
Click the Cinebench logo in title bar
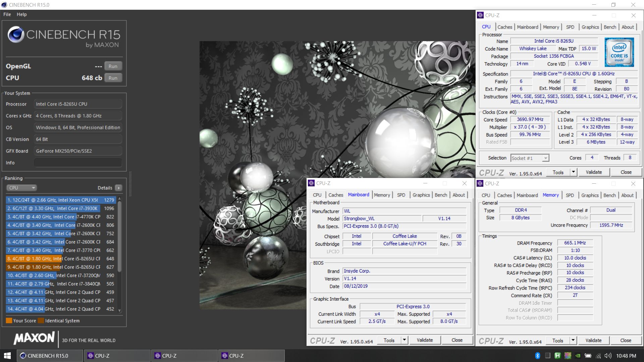point(4,5)
